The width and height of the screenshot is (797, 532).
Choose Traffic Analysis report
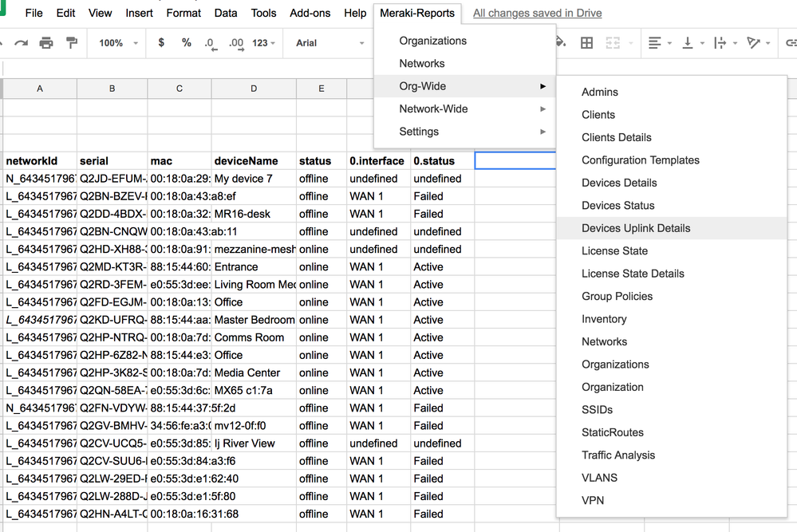click(672, 455)
